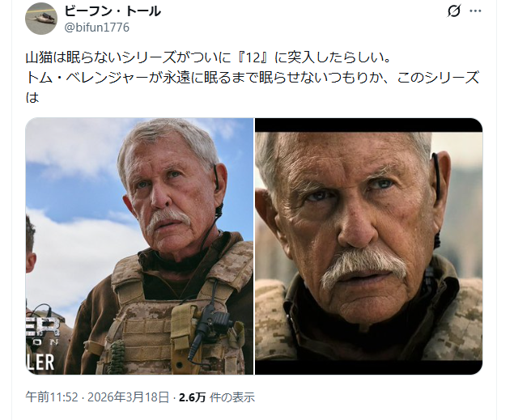Click the ビーフン・トール profile avatar
This screenshot has width=514, height=420.
[x=41, y=19]
